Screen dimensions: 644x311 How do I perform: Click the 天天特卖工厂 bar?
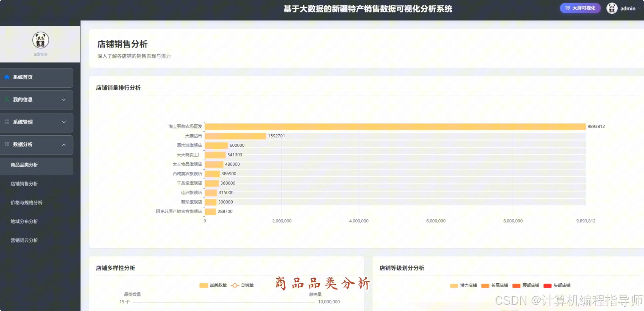(215, 155)
